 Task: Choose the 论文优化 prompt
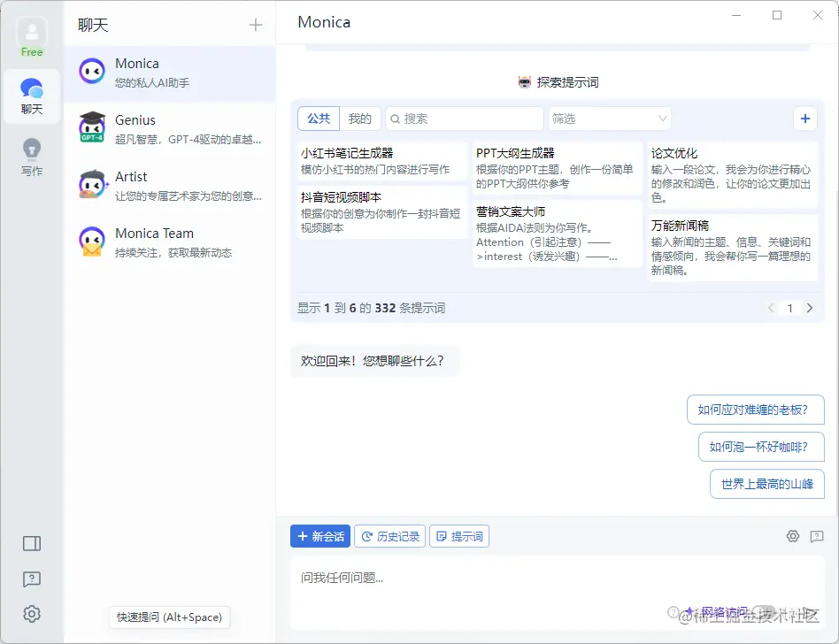(x=733, y=175)
